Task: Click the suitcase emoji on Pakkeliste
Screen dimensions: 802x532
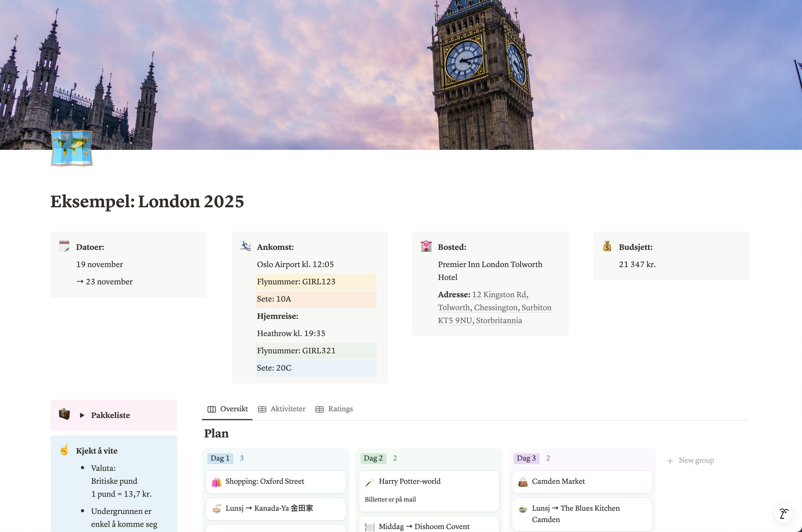Action: [65, 415]
